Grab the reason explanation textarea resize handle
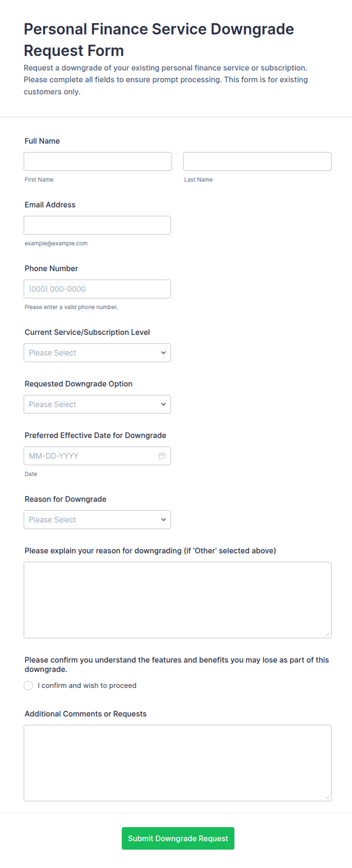This screenshot has height=868, width=352. [x=327, y=634]
